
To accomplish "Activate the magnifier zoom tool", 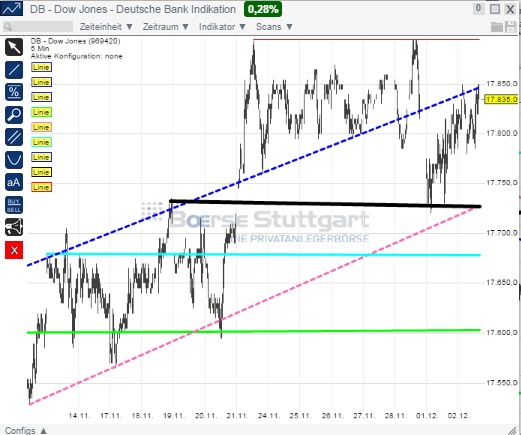I will coord(14,115).
